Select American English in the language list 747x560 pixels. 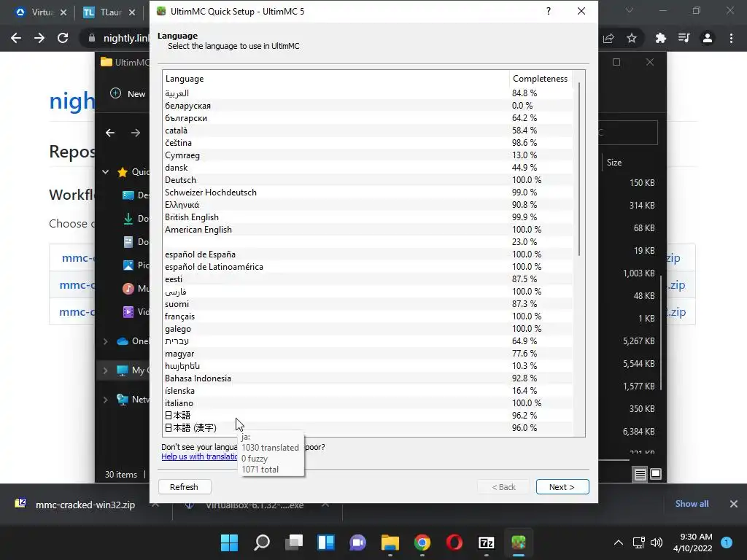(368, 230)
